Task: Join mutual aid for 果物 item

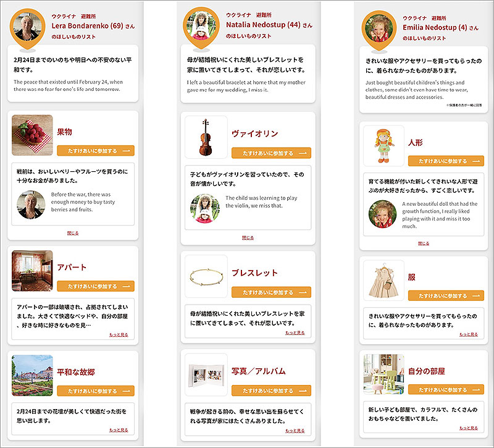Action: pyautogui.click(x=96, y=151)
